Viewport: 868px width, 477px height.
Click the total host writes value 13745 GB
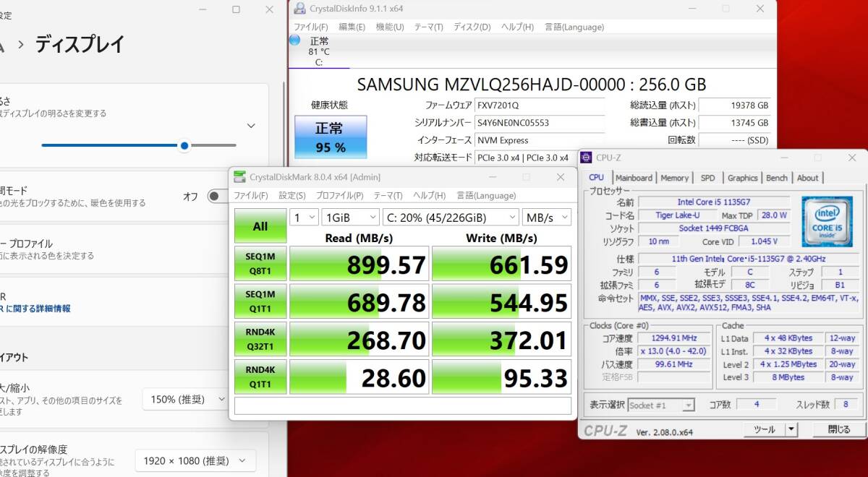coord(735,123)
